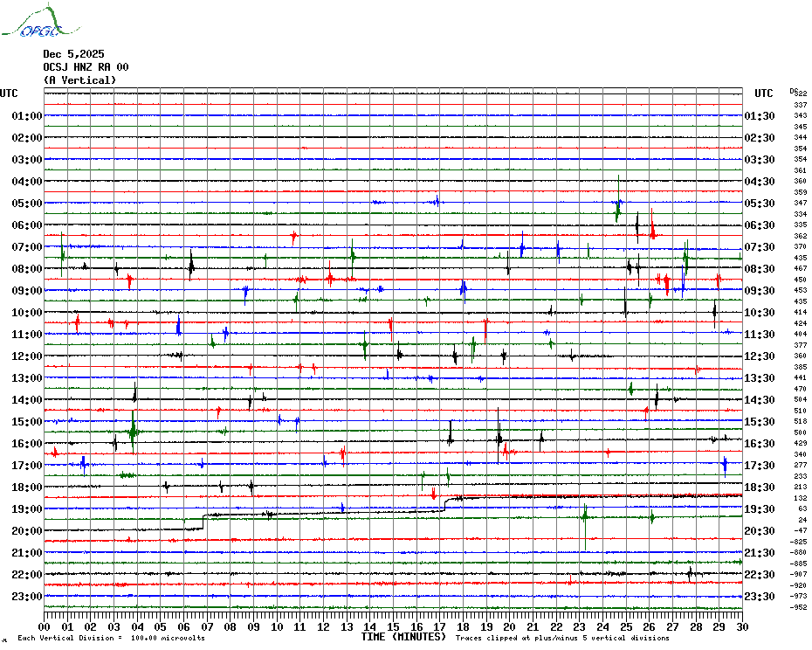Screen dimensions: 812x650
Task: Click the '14:30' time label
Action: pos(760,399)
